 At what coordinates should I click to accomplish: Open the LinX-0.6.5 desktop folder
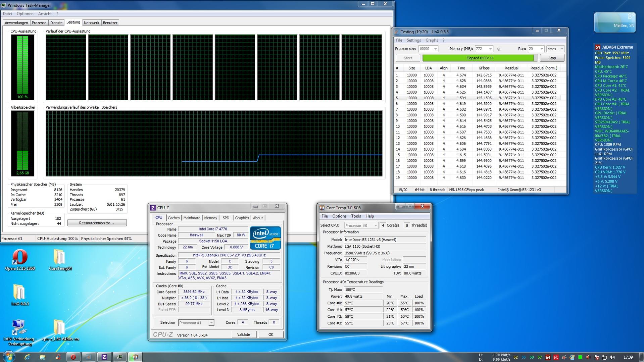point(20,295)
